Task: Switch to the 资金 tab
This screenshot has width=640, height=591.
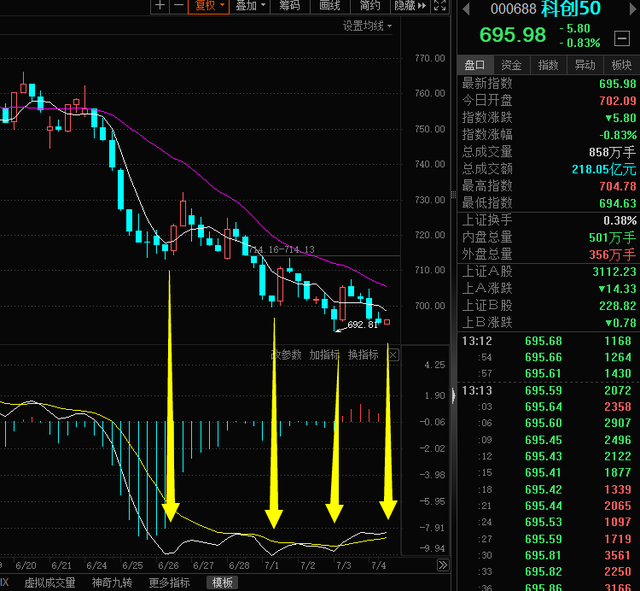Action: (511, 65)
